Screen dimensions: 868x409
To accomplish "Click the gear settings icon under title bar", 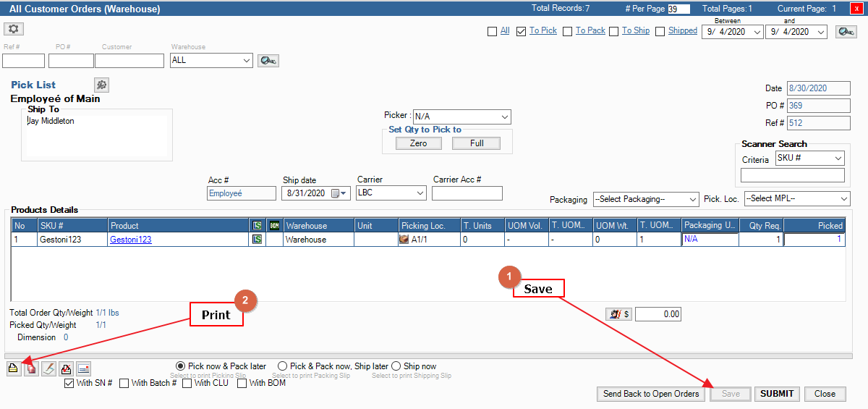I will [14, 29].
